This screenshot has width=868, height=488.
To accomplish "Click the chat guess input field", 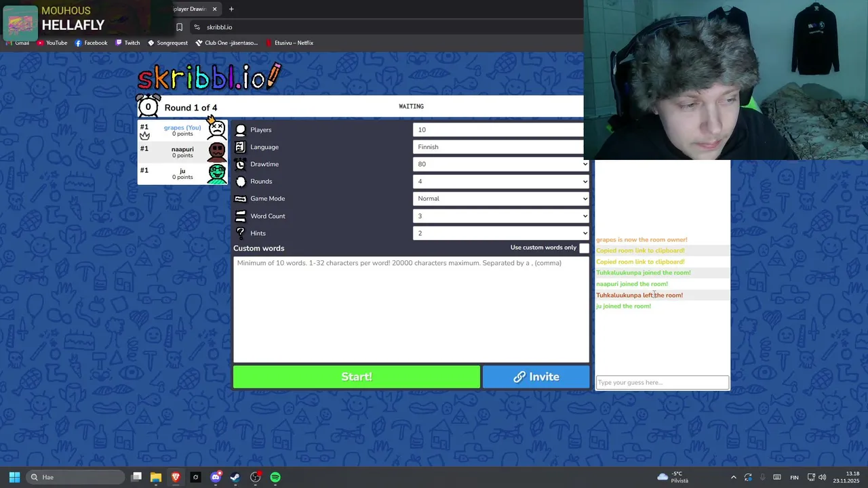I will tap(663, 382).
